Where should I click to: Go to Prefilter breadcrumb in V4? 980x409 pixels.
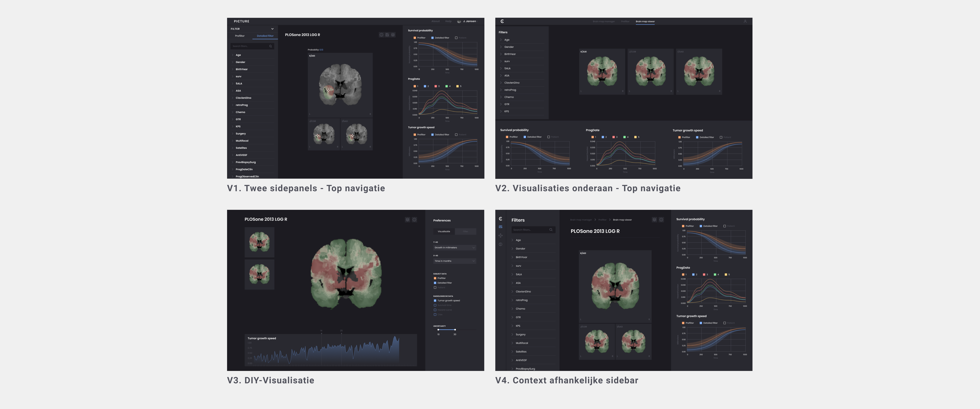click(x=603, y=220)
